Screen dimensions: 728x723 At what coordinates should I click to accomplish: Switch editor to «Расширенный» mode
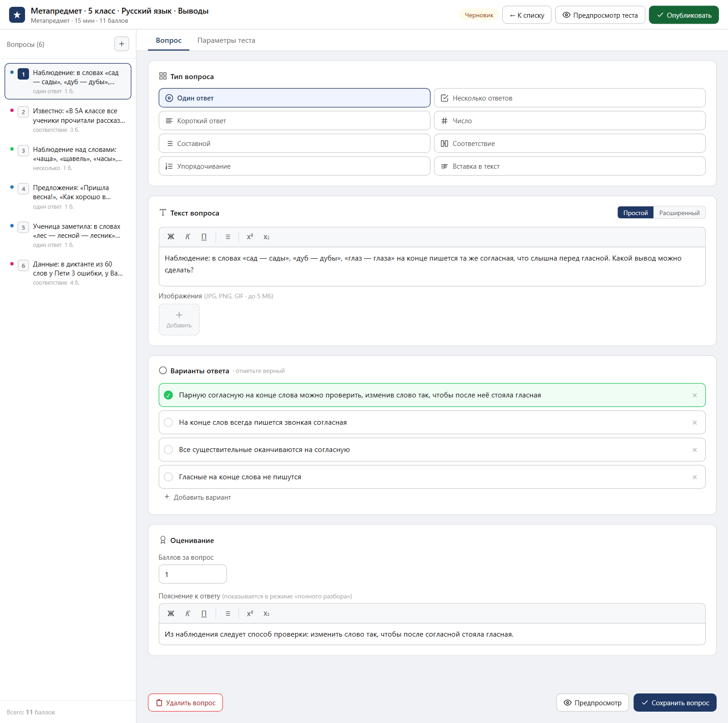pos(679,213)
